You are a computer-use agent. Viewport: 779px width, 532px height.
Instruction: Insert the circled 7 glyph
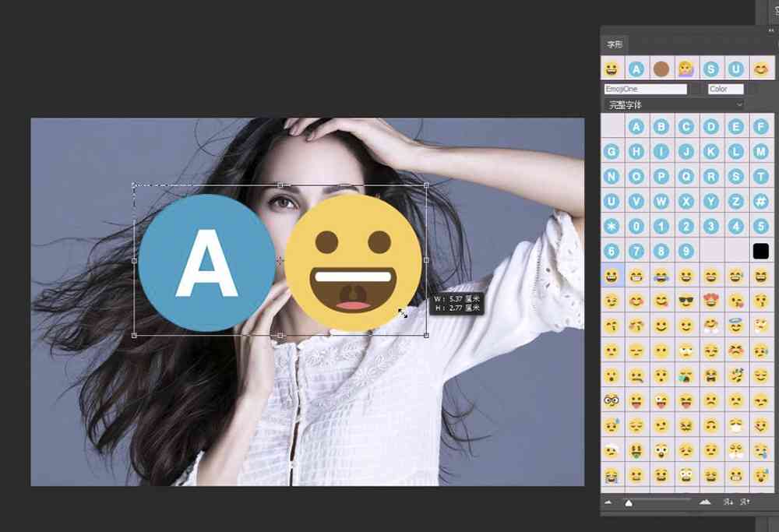(636, 251)
